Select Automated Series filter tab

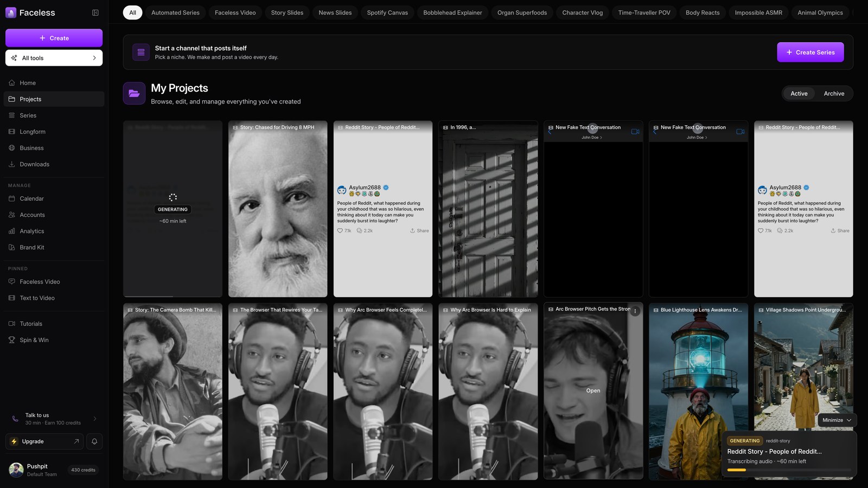(x=175, y=12)
